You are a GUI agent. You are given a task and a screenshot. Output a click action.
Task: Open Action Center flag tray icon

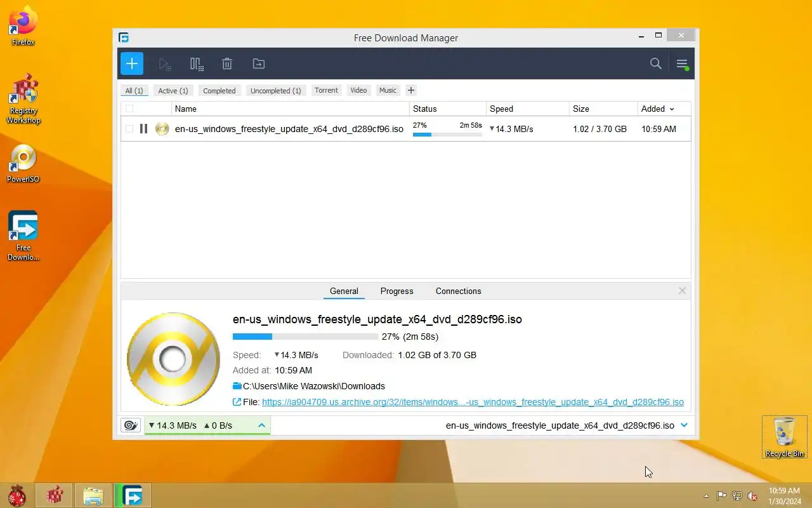click(722, 496)
